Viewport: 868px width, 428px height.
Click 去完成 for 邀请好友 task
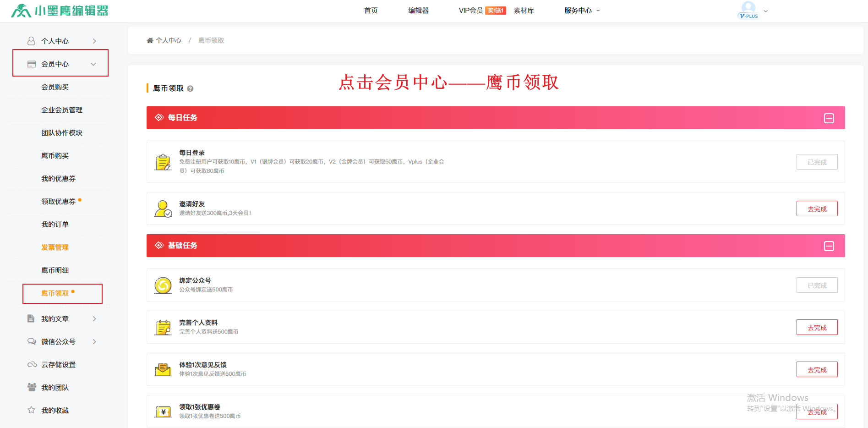817,209
